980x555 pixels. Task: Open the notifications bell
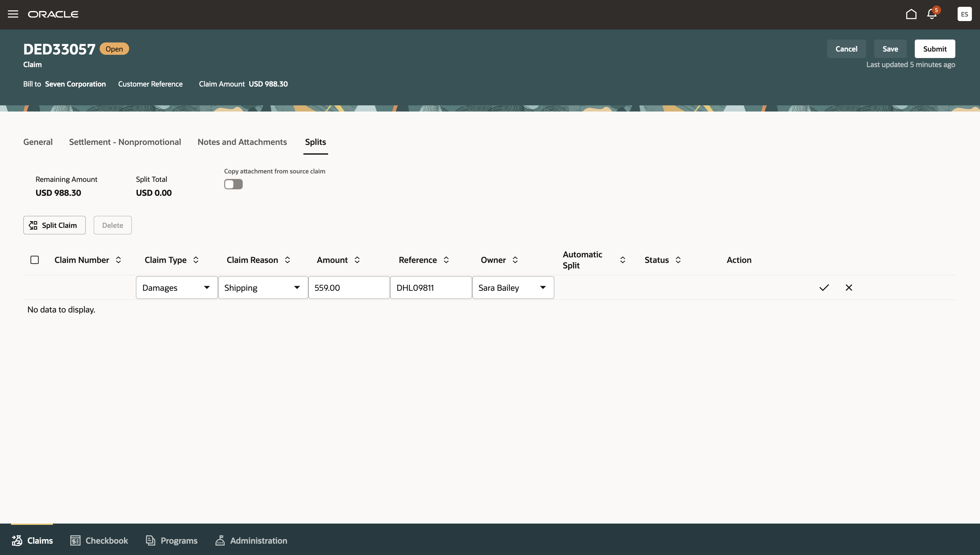(x=932, y=14)
